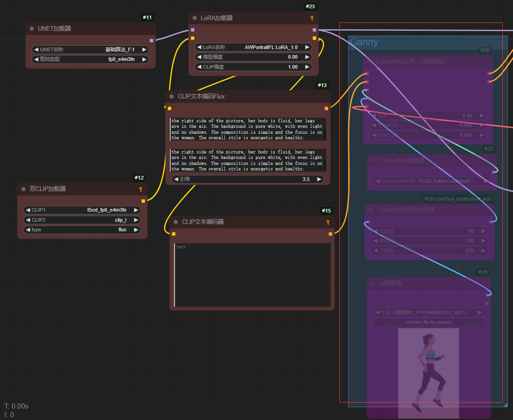Adjust CLIP强度 1.00 slider field
The width and height of the screenshot is (513, 420).
point(253,67)
